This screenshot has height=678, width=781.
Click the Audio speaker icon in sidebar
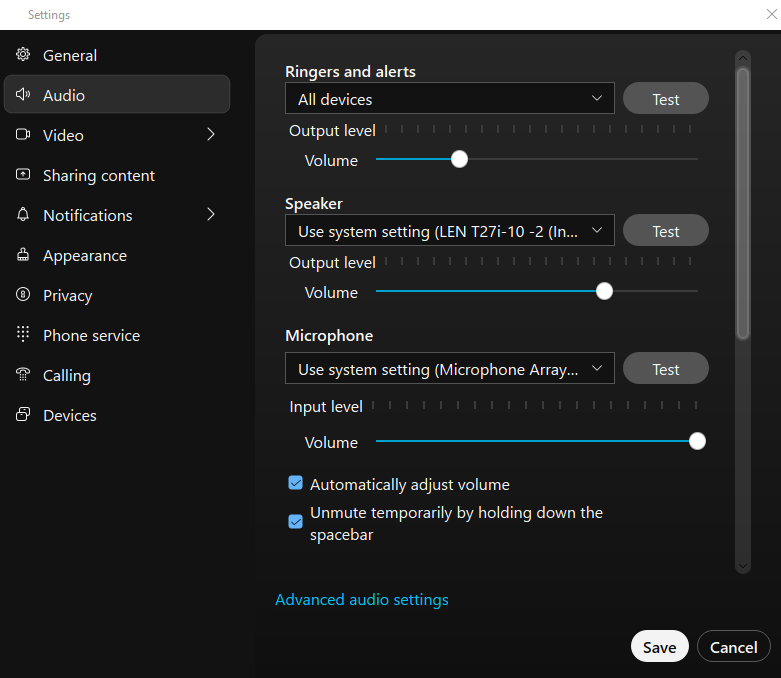tap(23, 95)
